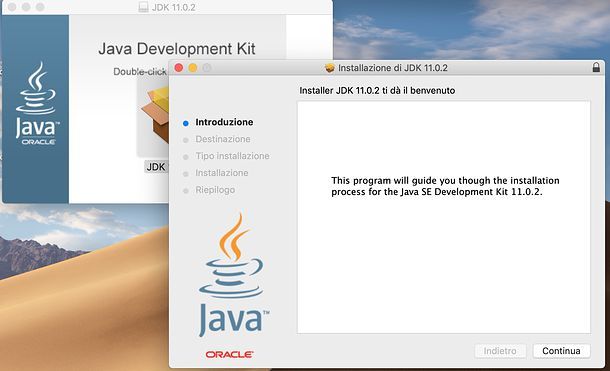Minimize the installer with yellow button
Image resolution: width=610 pixels, height=371 pixels.
[193, 68]
